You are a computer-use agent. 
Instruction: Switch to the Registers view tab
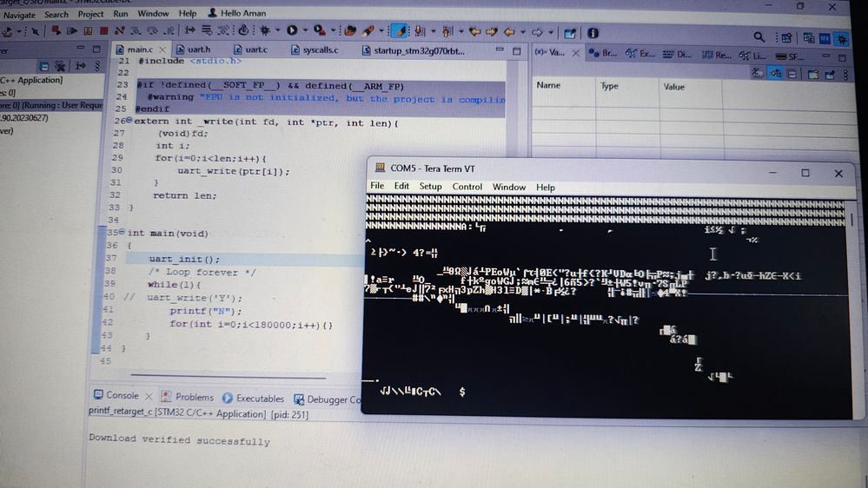tap(716, 55)
